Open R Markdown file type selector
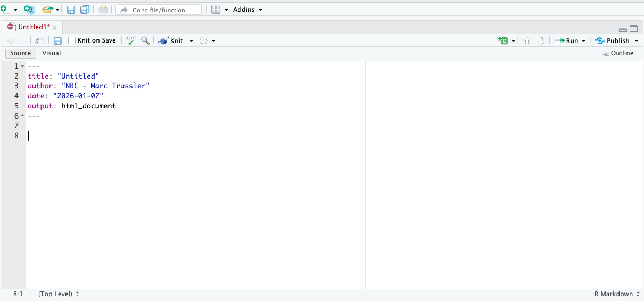This screenshot has width=644, height=301. click(x=616, y=294)
